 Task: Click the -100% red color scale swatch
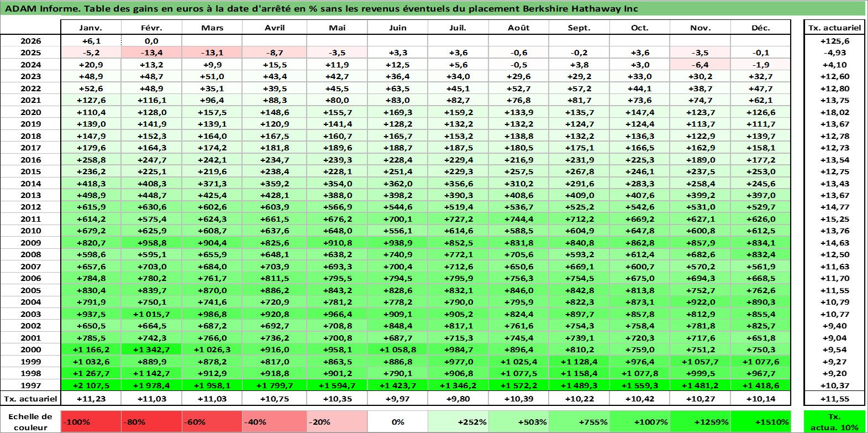click(x=91, y=421)
